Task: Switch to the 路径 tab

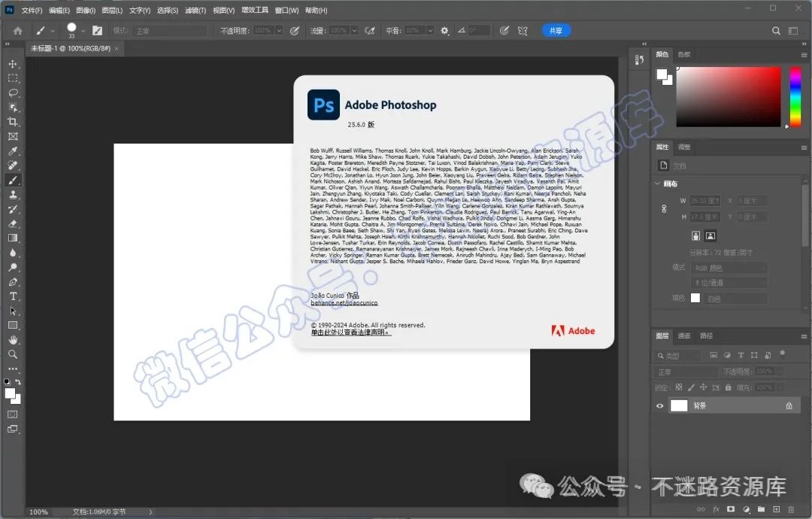Action: click(x=706, y=335)
